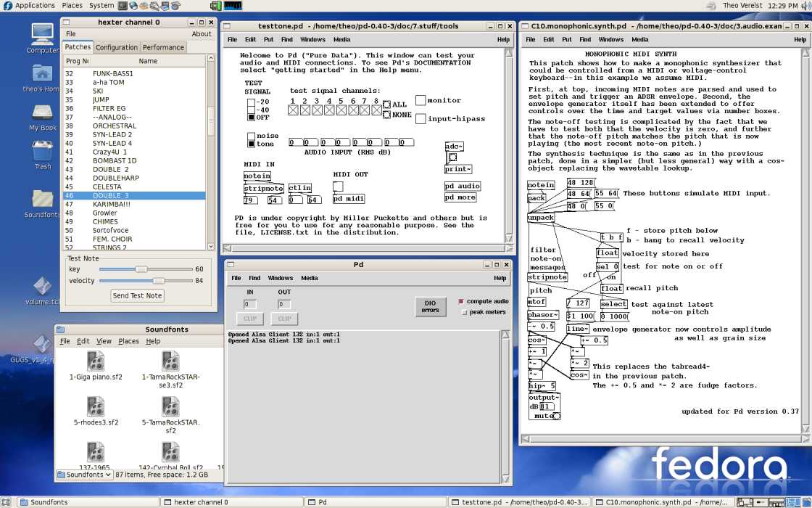Screen dimensions: 812x508
Task: Launch the web browser globe panel icon
Action: (x=133, y=6)
